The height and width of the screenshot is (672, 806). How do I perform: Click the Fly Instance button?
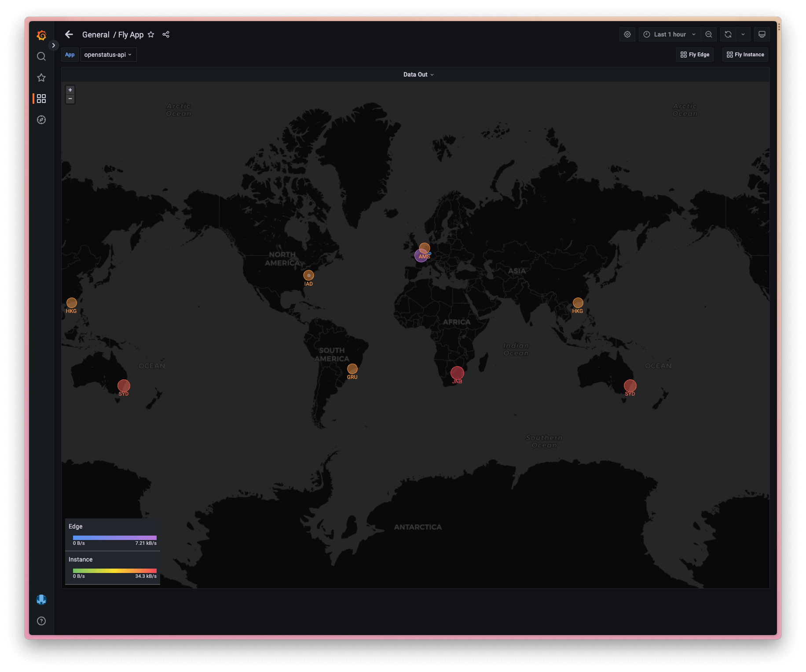click(x=745, y=55)
